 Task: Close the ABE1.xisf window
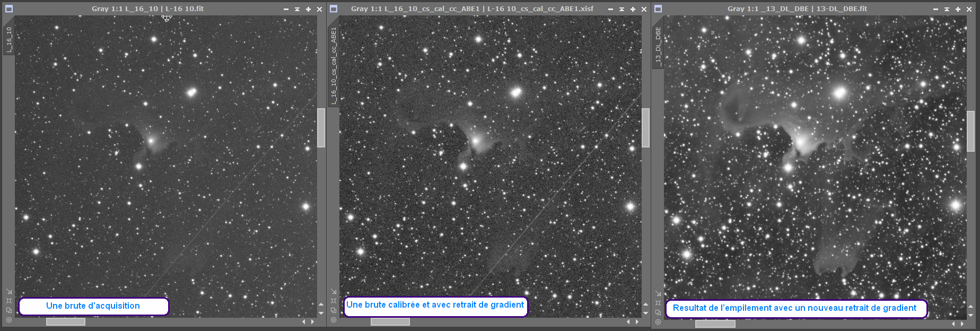click(x=644, y=9)
